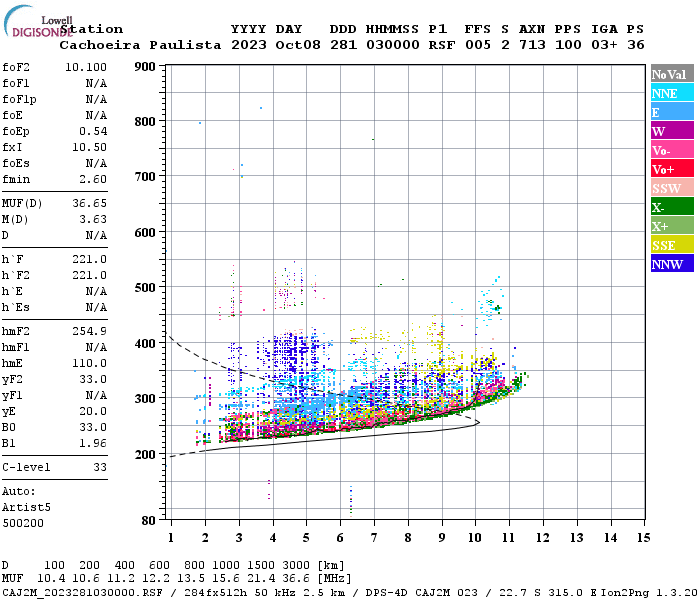Click the C-level value 33

[100, 467]
